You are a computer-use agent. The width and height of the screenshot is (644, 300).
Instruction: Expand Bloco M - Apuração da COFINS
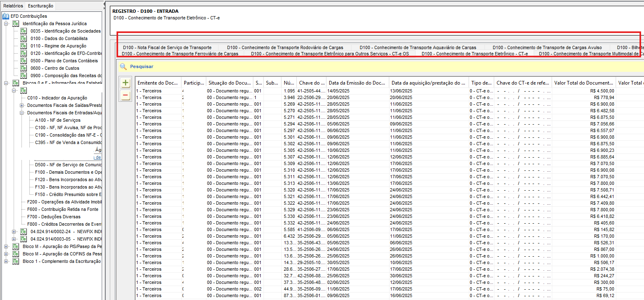click(6, 254)
